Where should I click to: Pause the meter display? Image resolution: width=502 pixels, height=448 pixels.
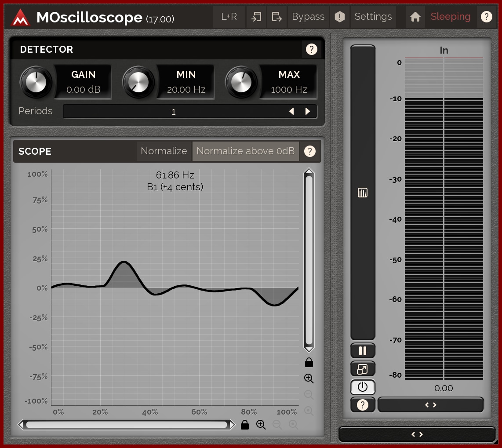tap(363, 351)
